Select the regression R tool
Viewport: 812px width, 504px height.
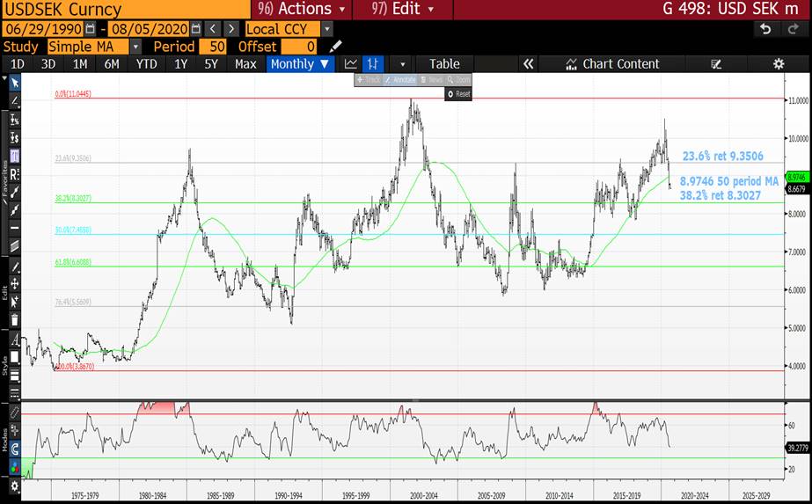(x=14, y=174)
